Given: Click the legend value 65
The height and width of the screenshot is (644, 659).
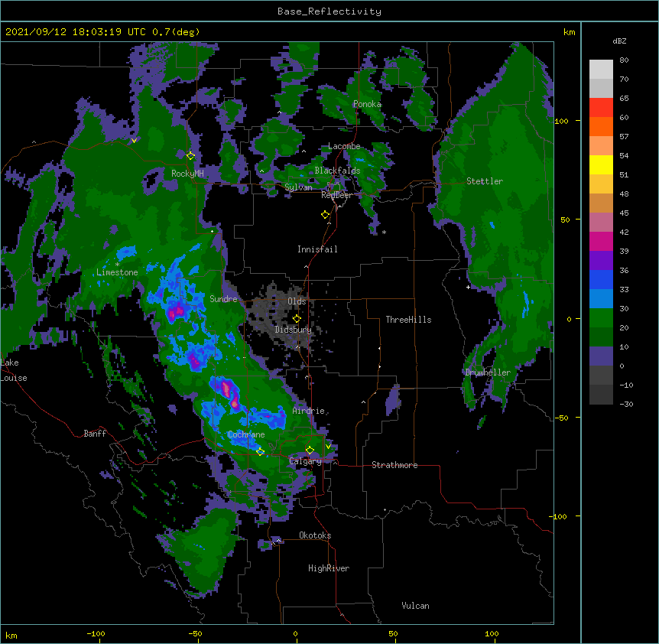Looking at the screenshot, I should 624,99.
